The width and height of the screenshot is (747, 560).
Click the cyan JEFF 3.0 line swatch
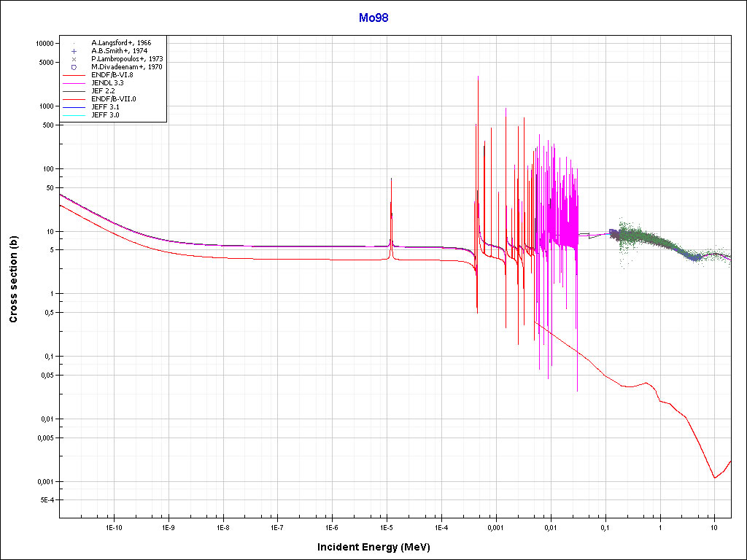tap(74, 115)
